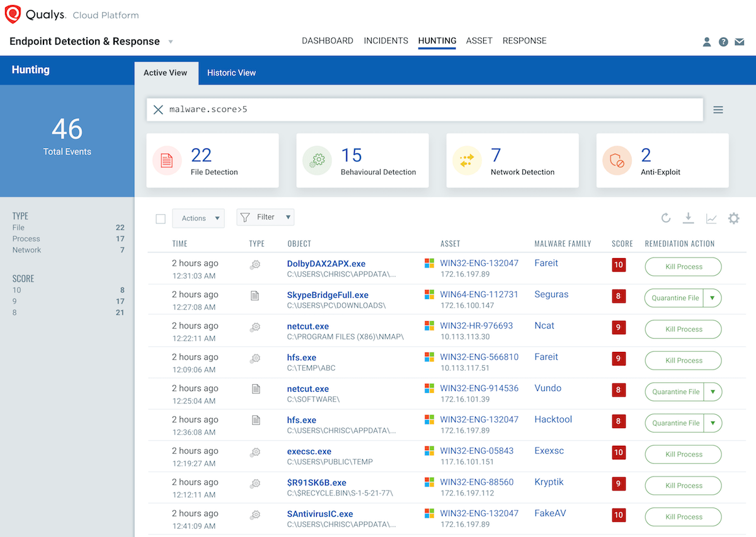Click file type icon in Hacktool row
Screen dimensions: 756x537
coord(256,420)
